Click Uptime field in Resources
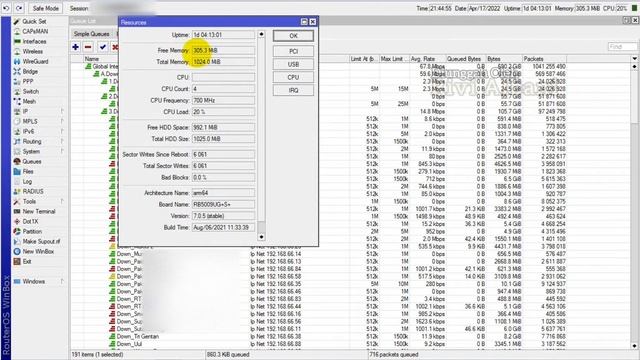The height and width of the screenshot is (360, 640). 223,35
